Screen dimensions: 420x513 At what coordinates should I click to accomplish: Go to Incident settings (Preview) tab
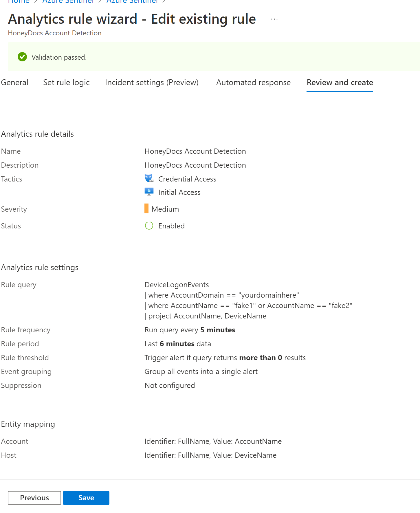tap(152, 83)
